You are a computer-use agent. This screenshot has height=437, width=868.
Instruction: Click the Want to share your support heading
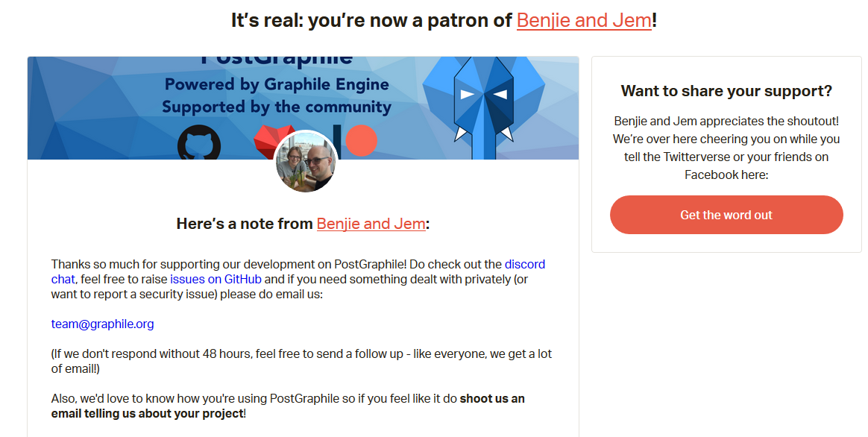(726, 91)
